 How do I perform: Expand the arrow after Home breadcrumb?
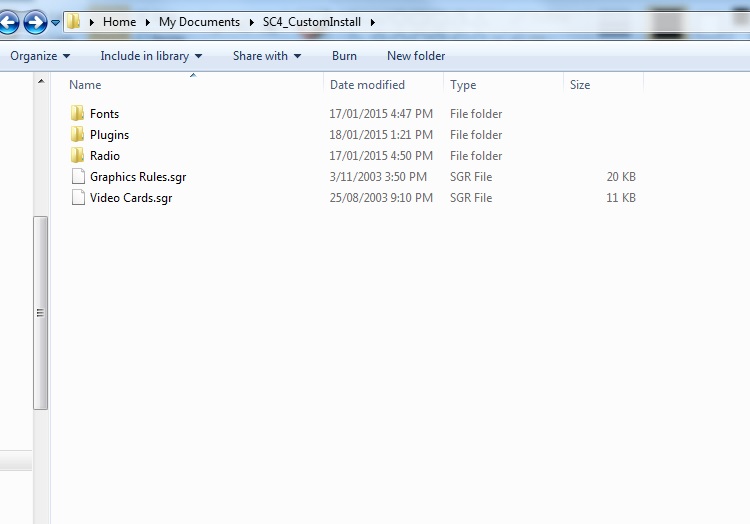pos(147,22)
